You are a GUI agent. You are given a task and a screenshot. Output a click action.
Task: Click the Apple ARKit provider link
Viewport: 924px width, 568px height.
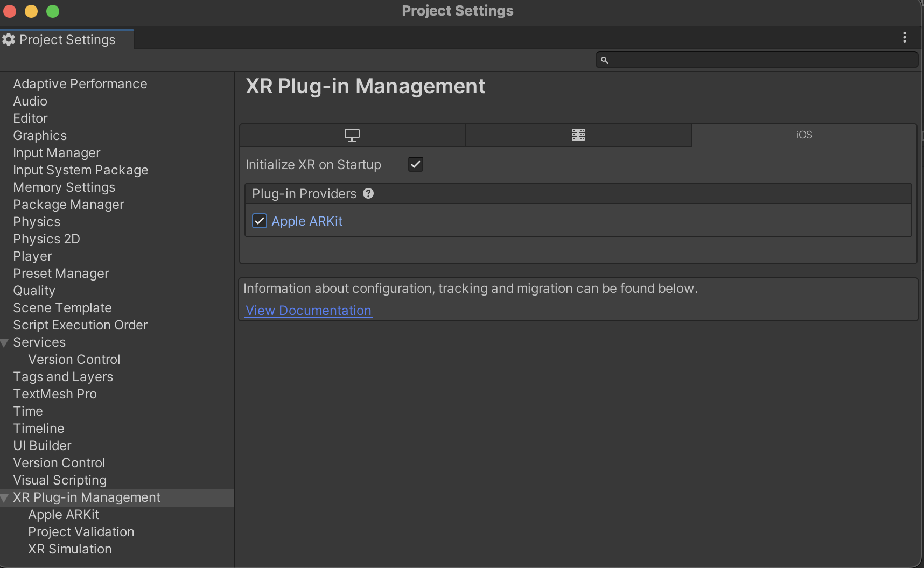pyautogui.click(x=307, y=221)
